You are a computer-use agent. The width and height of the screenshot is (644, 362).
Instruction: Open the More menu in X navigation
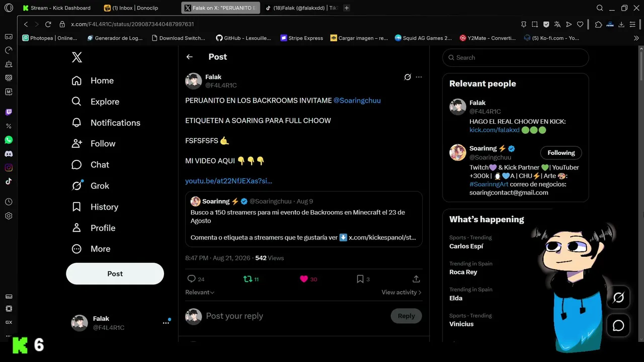(x=91, y=249)
